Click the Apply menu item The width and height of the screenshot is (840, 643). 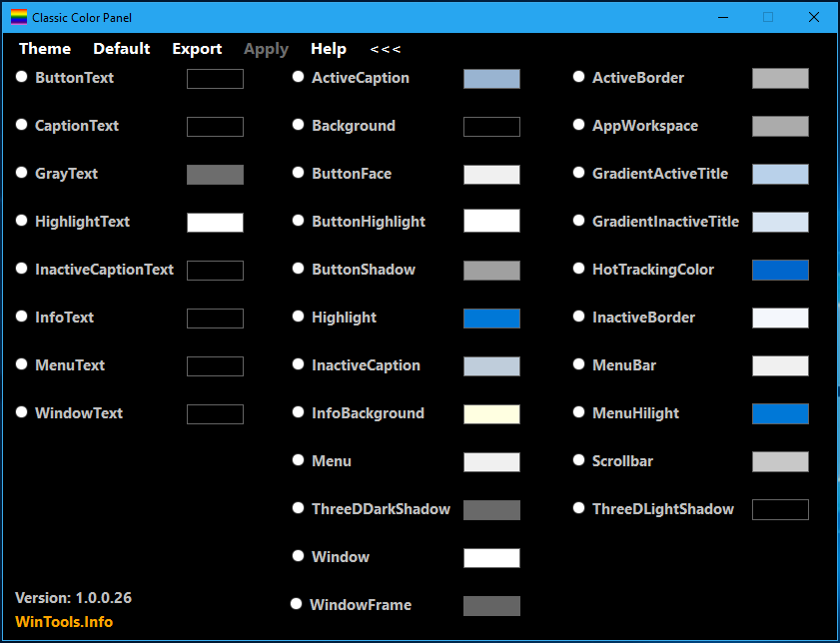pos(267,49)
